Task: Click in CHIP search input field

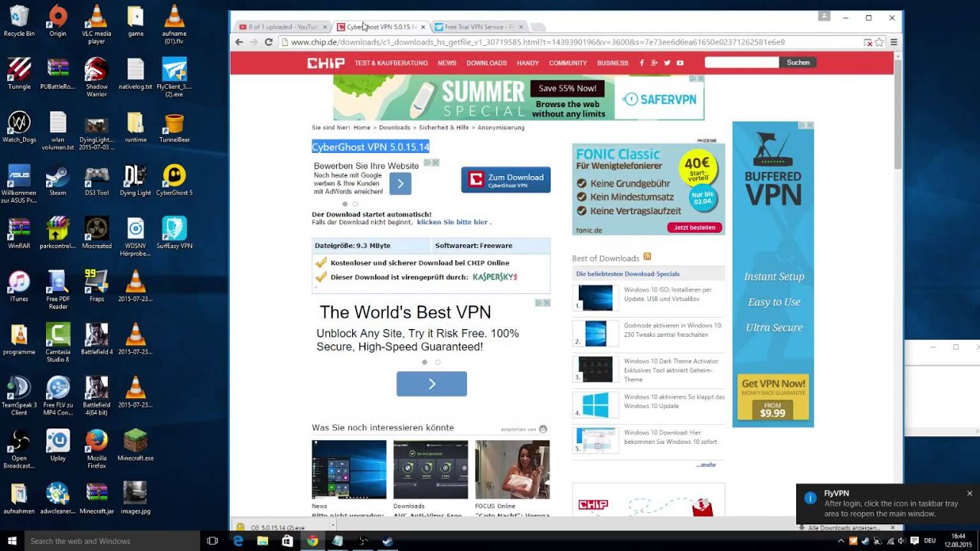Action: click(x=742, y=63)
